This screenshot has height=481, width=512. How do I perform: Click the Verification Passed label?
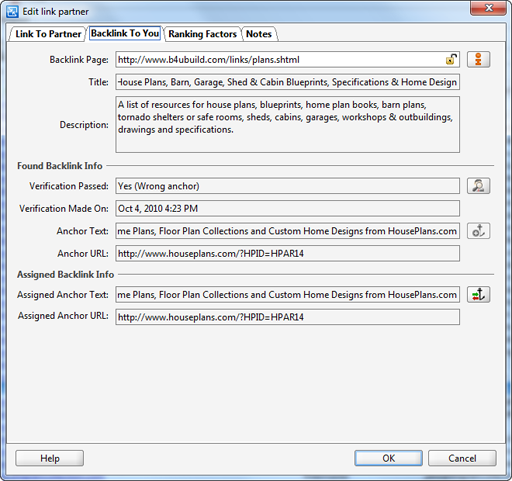69,186
